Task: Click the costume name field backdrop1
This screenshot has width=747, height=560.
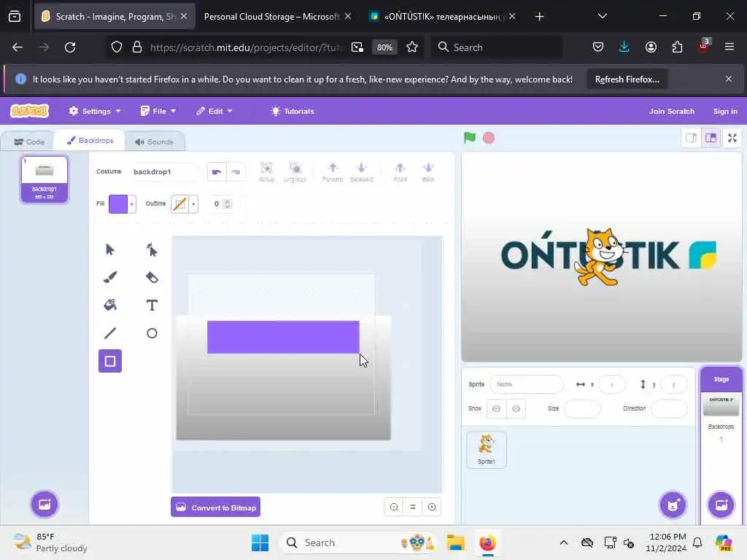Action: pyautogui.click(x=164, y=172)
